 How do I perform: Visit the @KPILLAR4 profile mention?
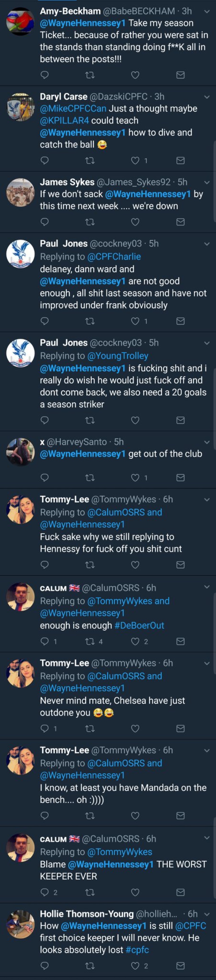[65, 121]
